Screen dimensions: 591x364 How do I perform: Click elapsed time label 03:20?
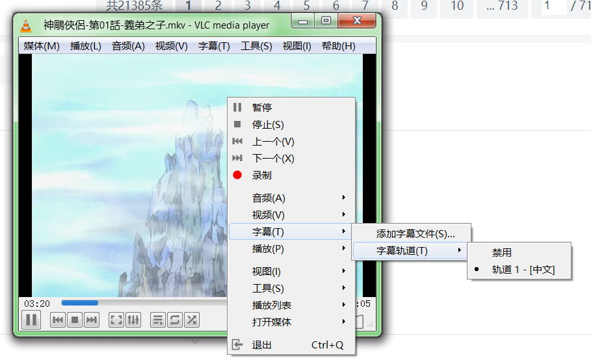click(37, 304)
